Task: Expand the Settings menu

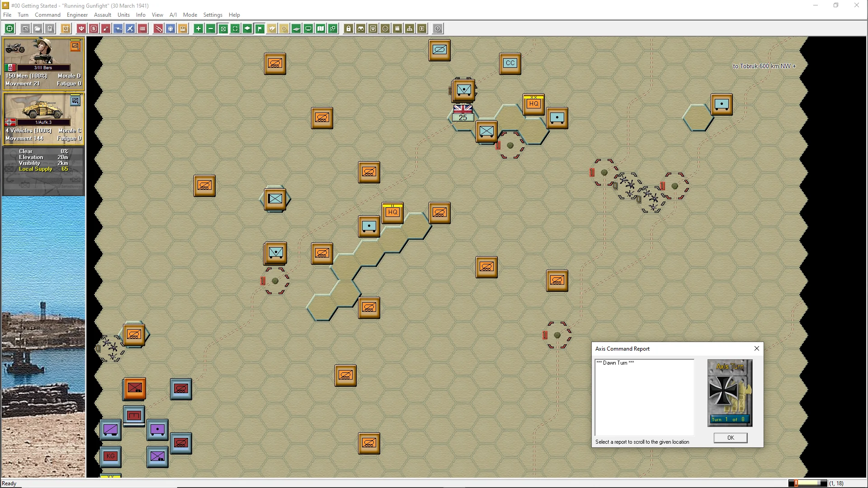Action: [x=212, y=15]
